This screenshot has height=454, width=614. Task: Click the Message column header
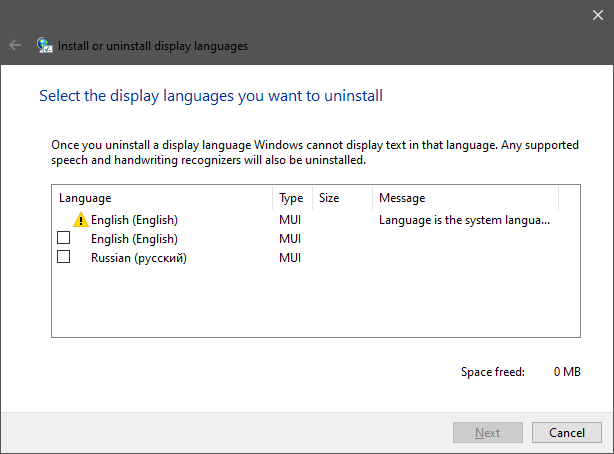(465, 198)
